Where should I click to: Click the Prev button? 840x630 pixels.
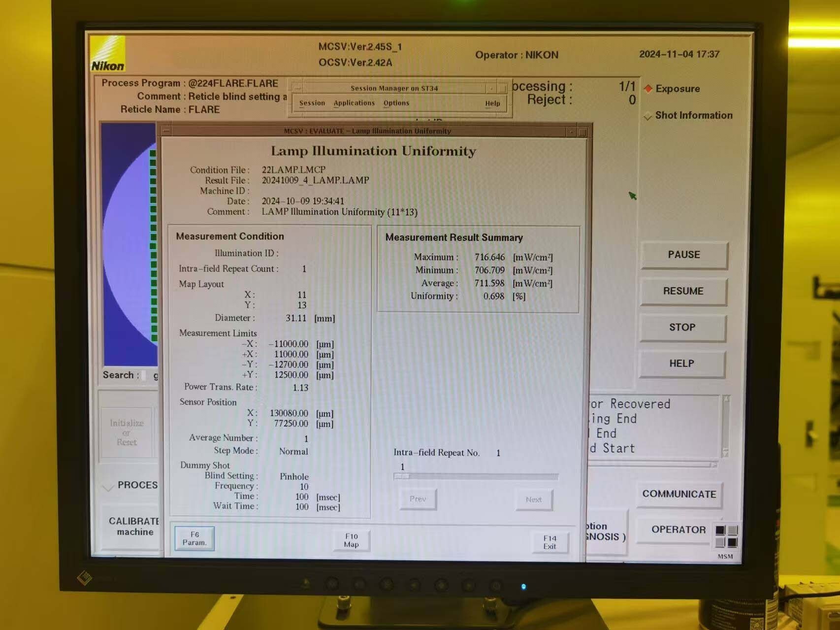418,499
